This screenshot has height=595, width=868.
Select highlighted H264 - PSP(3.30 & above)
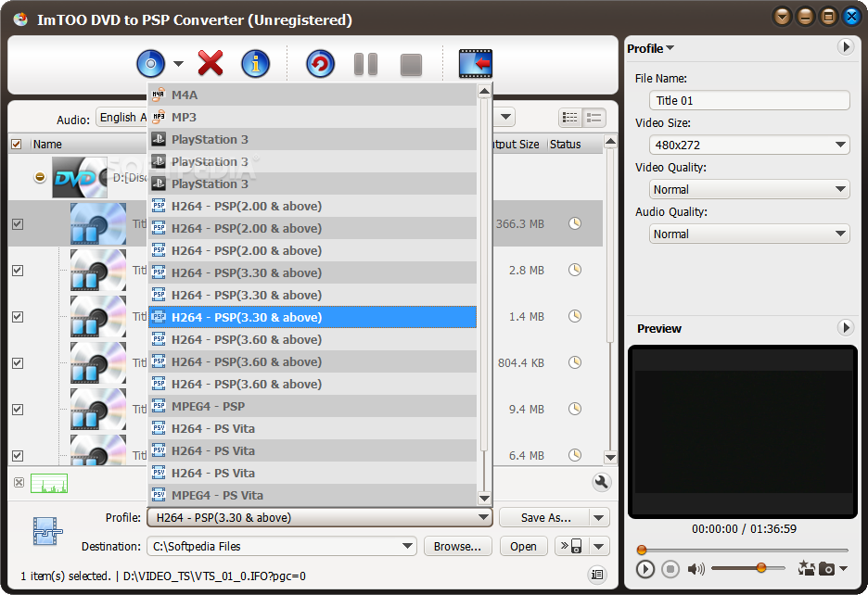click(313, 317)
